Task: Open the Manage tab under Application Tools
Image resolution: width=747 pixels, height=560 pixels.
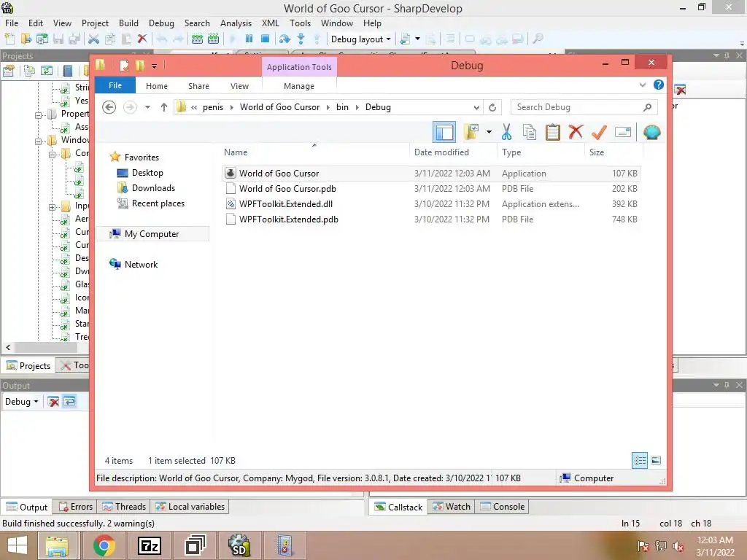Action: pos(299,86)
